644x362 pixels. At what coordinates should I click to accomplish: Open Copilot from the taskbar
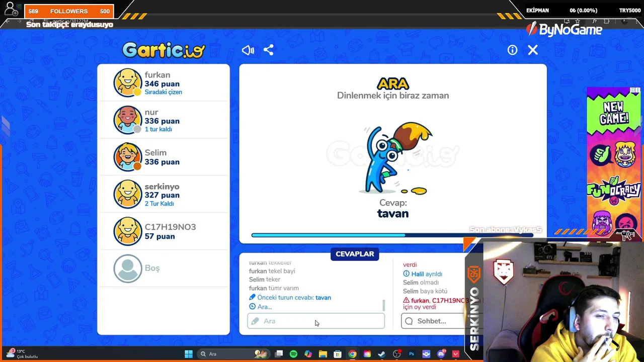[308, 354]
